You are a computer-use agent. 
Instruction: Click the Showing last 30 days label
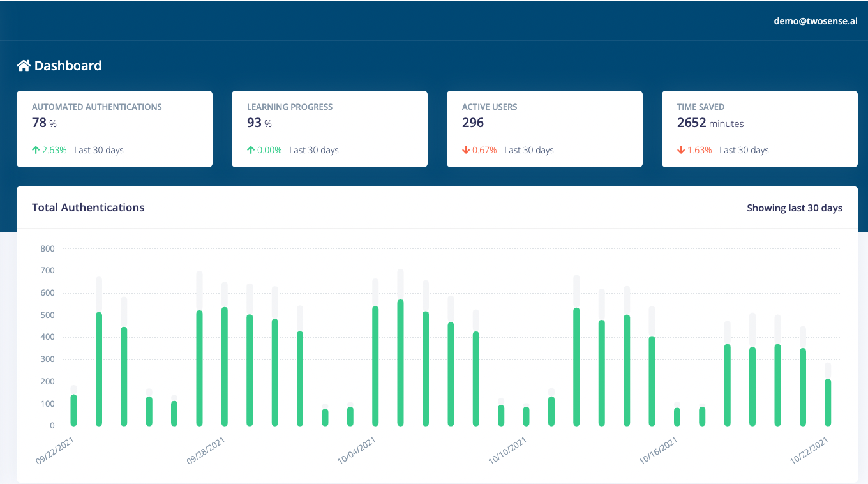(795, 208)
